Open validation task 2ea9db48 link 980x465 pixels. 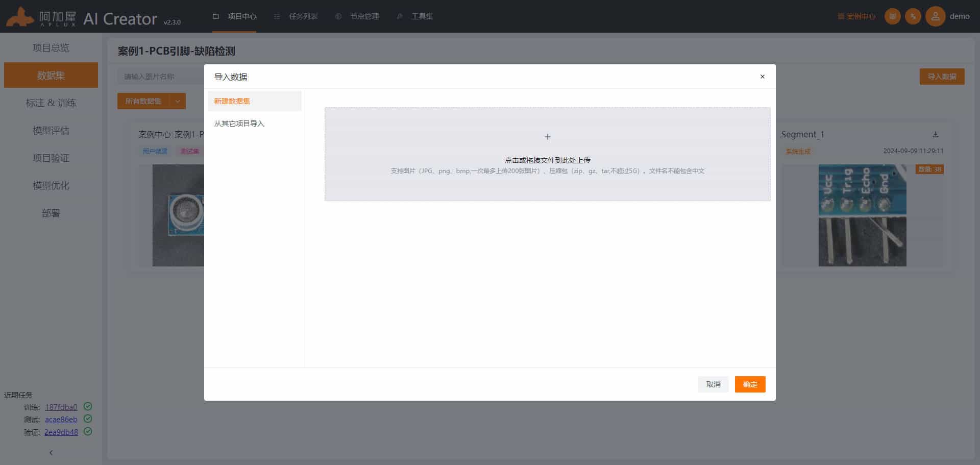pos(61,432)
